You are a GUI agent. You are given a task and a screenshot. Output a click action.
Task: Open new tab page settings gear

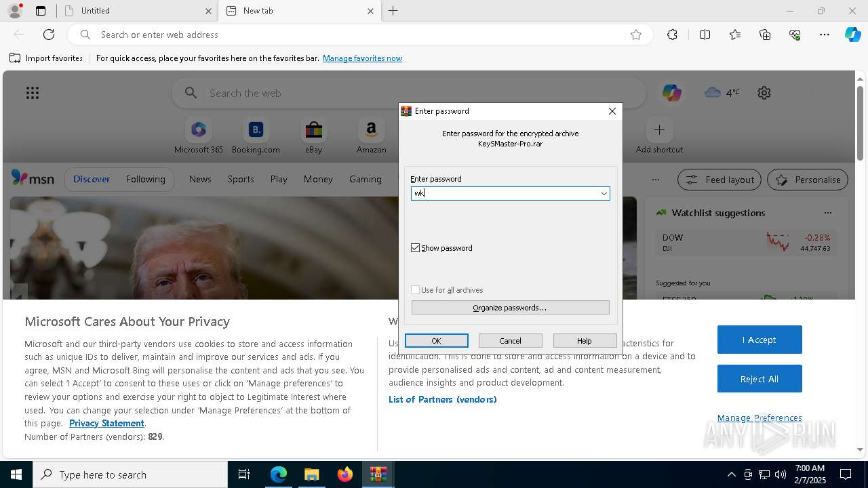coord(764,93)
